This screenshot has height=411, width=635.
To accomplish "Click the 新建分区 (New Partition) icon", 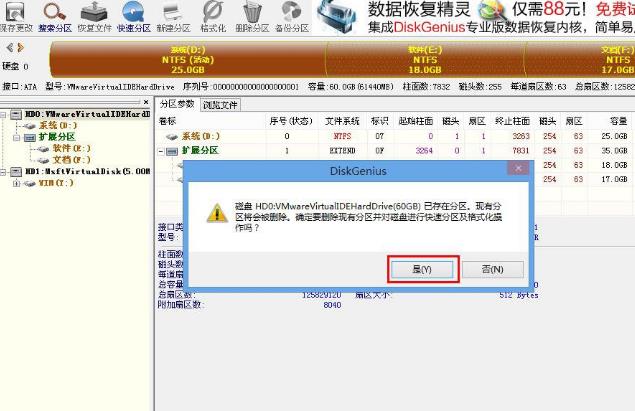I will coord(173,13).
